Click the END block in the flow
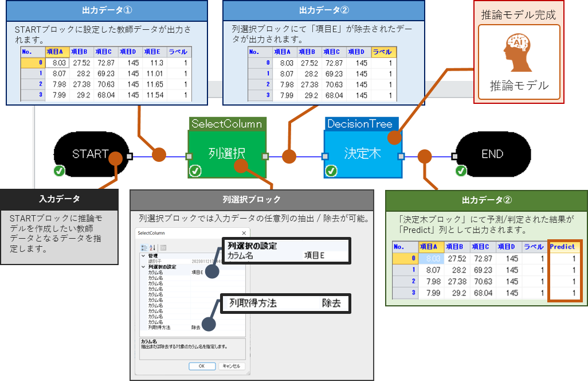This screenshot has height=381, width=588. 492,154
